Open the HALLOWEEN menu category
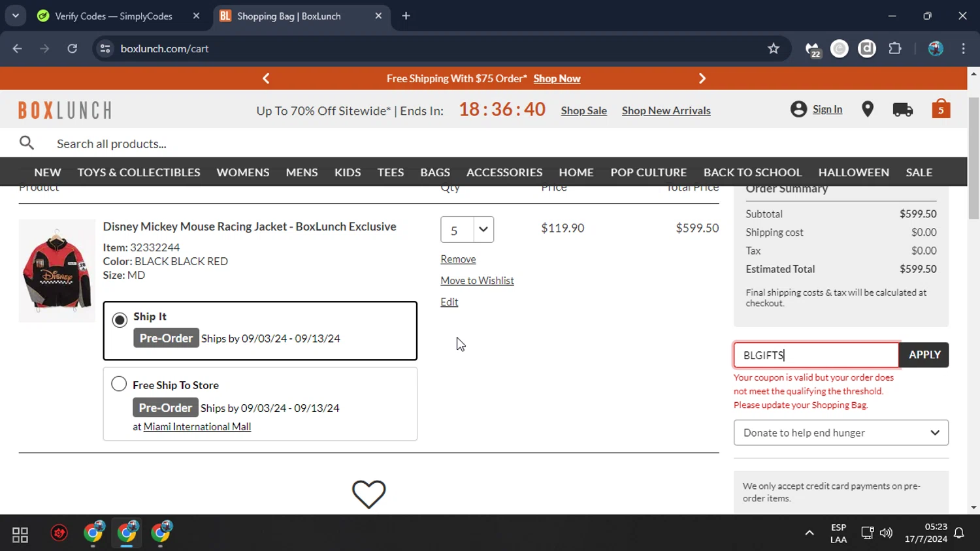980x551 pixels. point(854,172)
